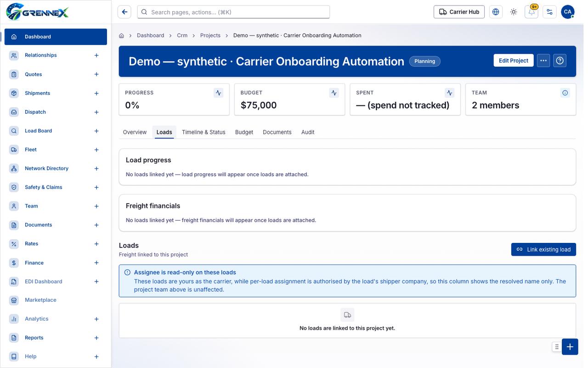Click the Planning status badge
588x368 pixels.
[424, 61]
